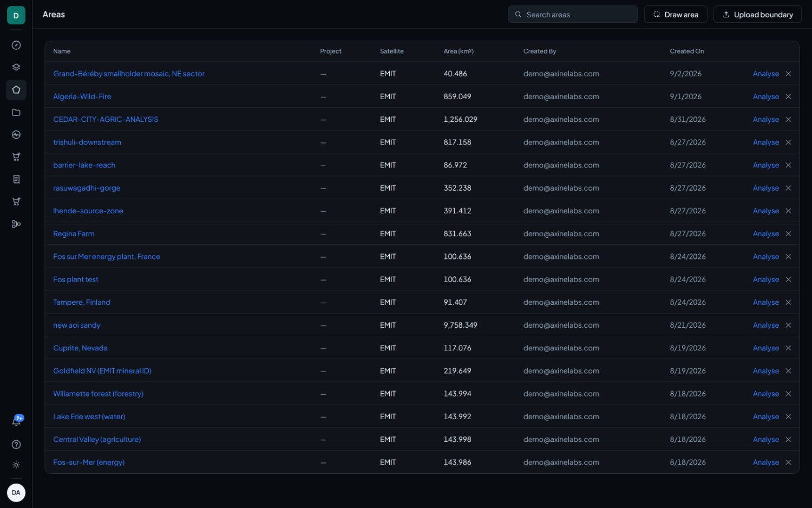Open Willamette forest (forestry) area

98,394
